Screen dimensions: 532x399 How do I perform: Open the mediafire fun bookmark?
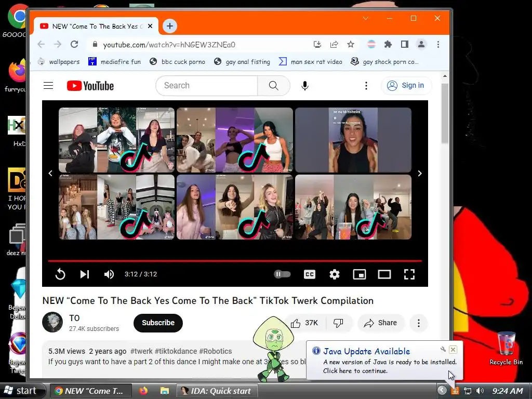(114, 62)
